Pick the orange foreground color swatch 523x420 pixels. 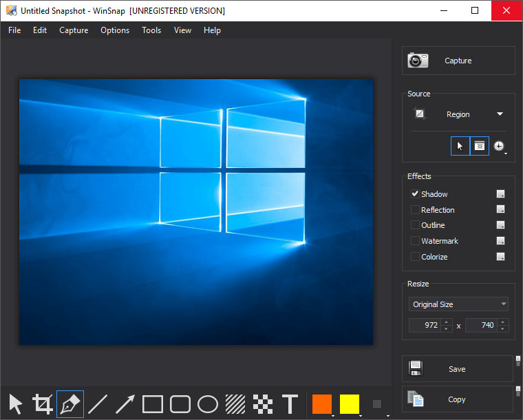point(322,403)
